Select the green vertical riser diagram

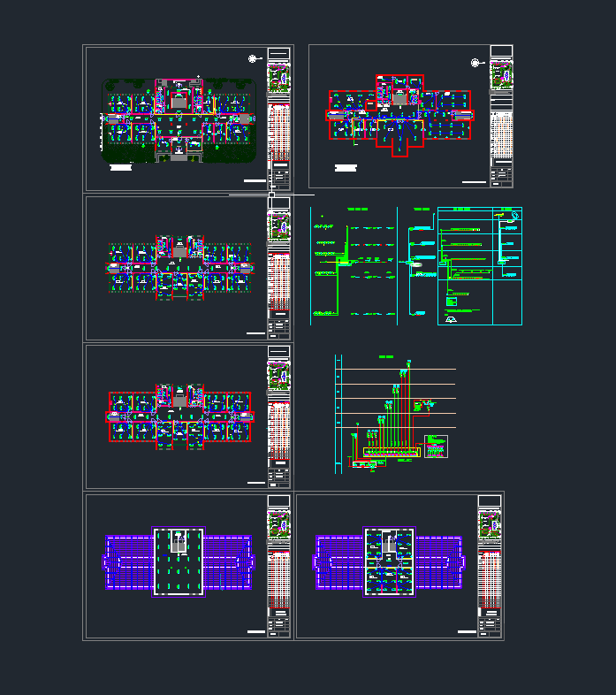[354, 266]
